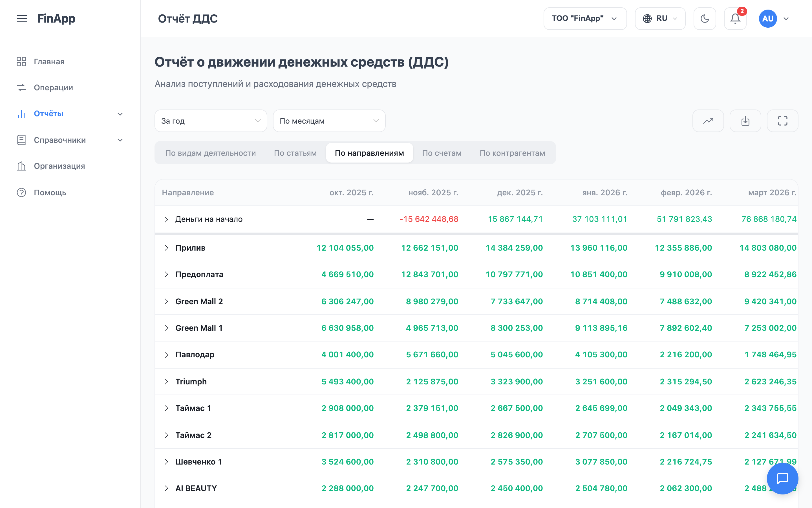This screenshot has width=812, height=508.
Task: Switch to По счетам tab
Action: coord(442,153)
